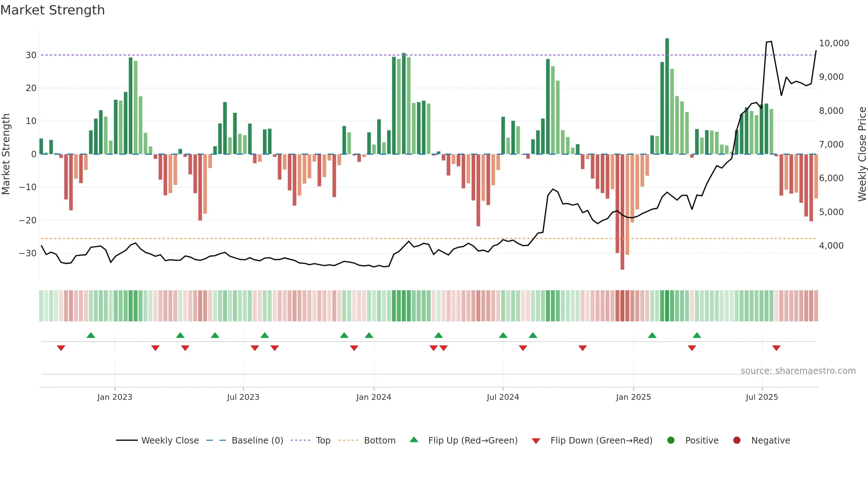This screenshot has width=868, height=488.
Task: Toggle the Bottom legend entry
Action: 367,440
